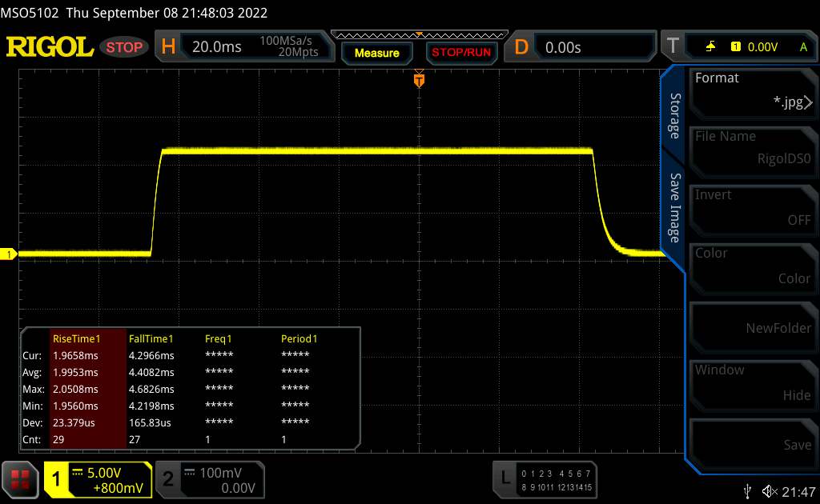Image resolution: width=820 pixels, height=504 pixels.
Task: Select the Save Image side tab
Action: 675,208
